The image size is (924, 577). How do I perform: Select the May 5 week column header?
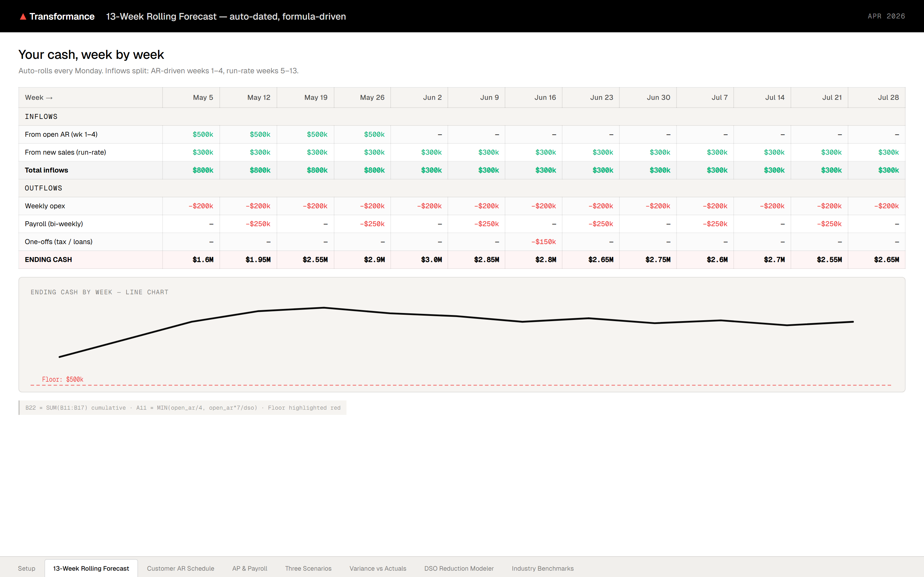click(203, 97)
